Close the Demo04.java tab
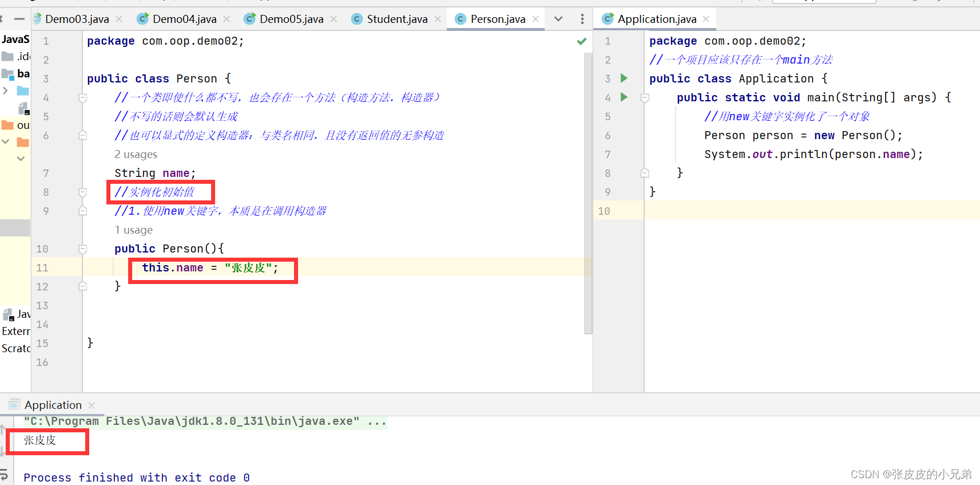Image resolution: width=980 pixels, height=485 pixels. 227,19
